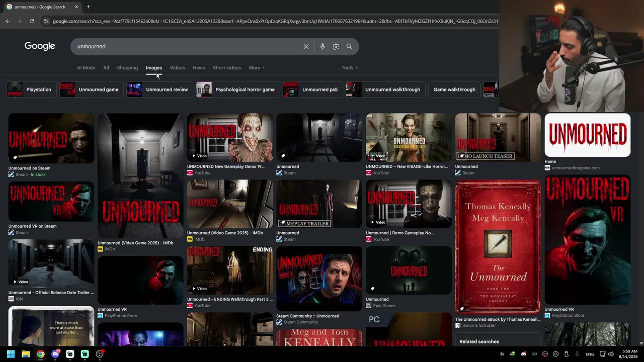
Task: Go back using the browser back arrow
Action: [8, 21]
